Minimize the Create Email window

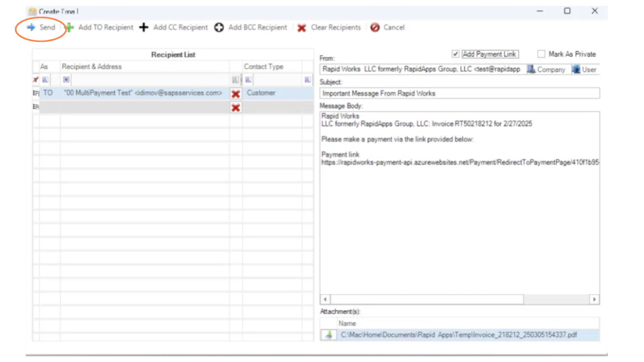(x=540, y=11)
